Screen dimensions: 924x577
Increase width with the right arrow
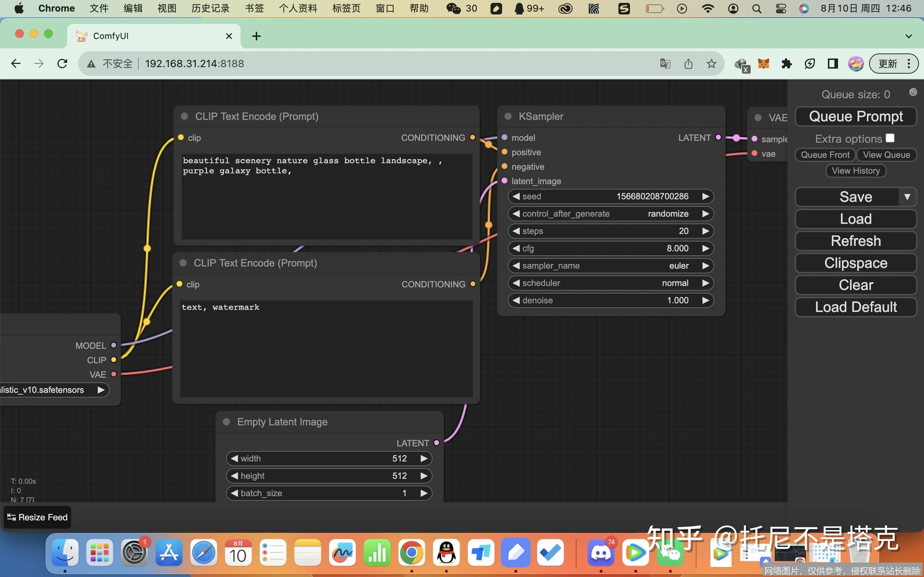(424, 458)
